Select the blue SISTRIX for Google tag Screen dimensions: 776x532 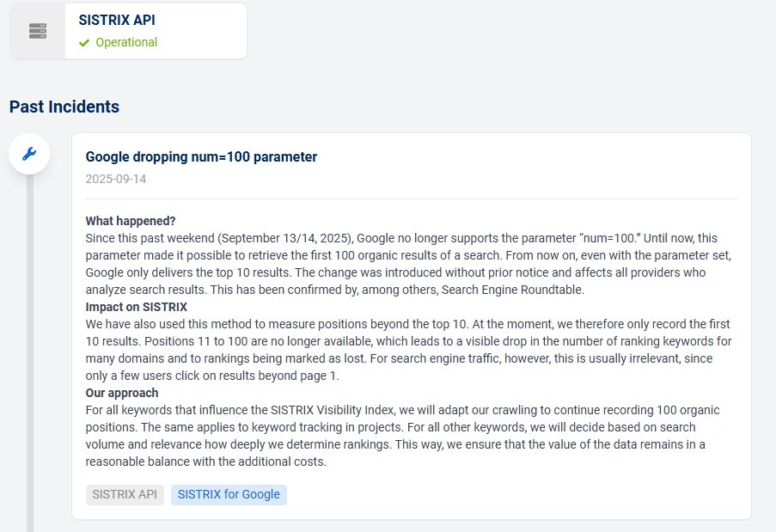click(x=229, y=494)
